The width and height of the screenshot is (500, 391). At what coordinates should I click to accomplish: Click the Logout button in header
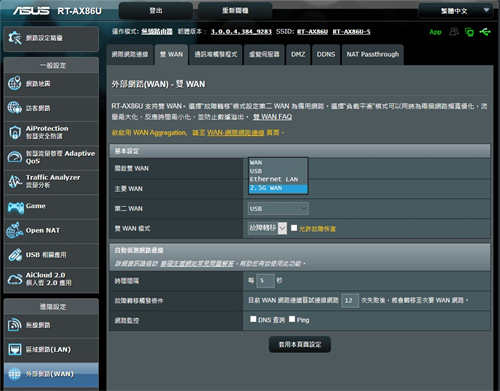(156, 11)
